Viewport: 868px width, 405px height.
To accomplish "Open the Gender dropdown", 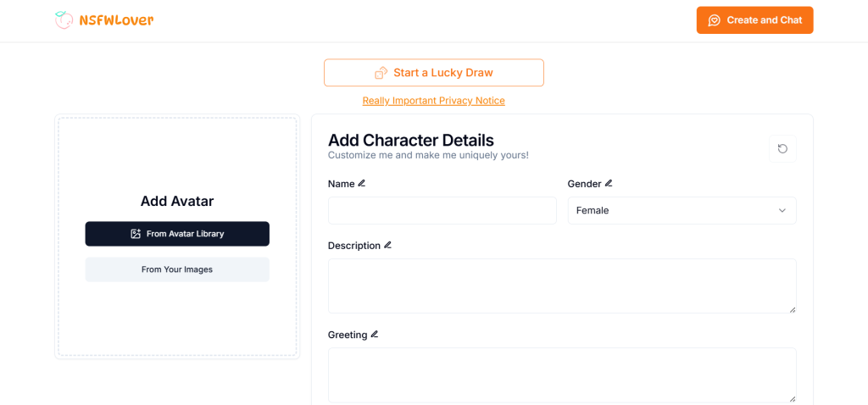I will point(682,210).
